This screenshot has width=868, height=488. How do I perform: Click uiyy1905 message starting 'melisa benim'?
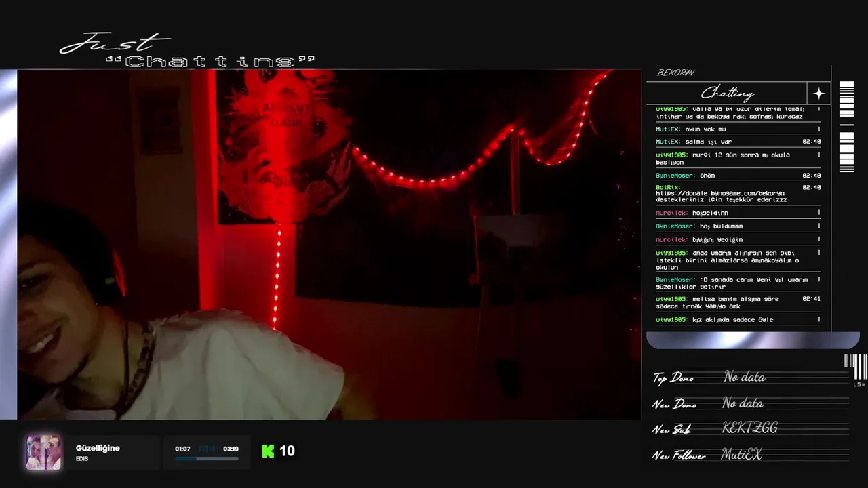717,302
